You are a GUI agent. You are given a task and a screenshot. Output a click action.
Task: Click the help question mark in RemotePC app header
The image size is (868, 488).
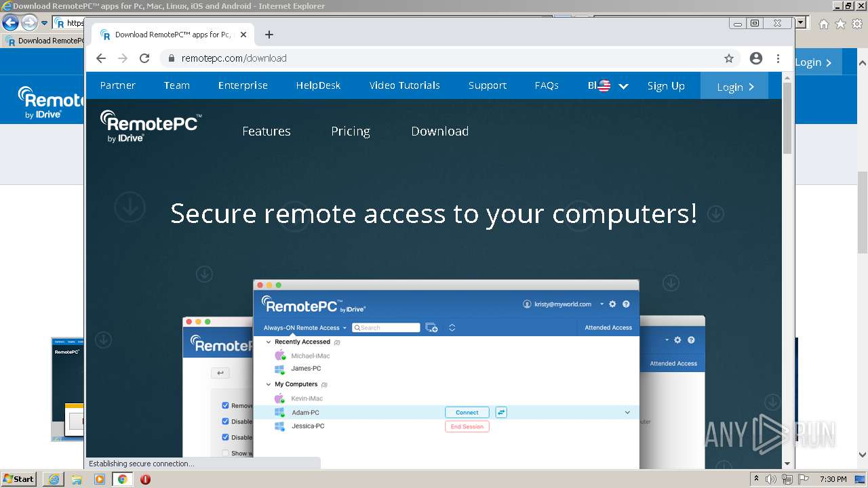[626, 304]
